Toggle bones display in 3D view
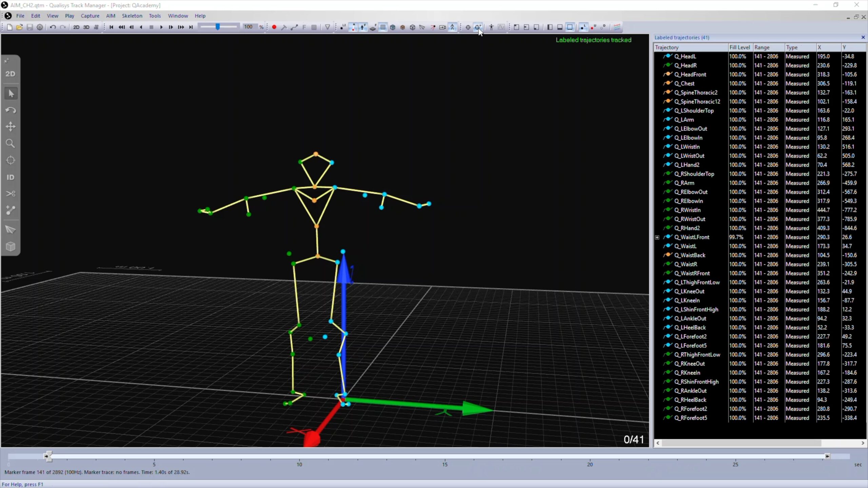The width and height of the screenshot is (868, 488). [x=353, y=27]
